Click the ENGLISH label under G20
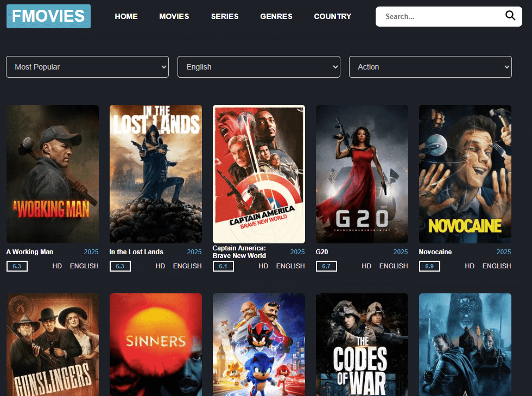The height and width of the screenshot is (396, 532). pyautogui.click(x=394, y=266)
